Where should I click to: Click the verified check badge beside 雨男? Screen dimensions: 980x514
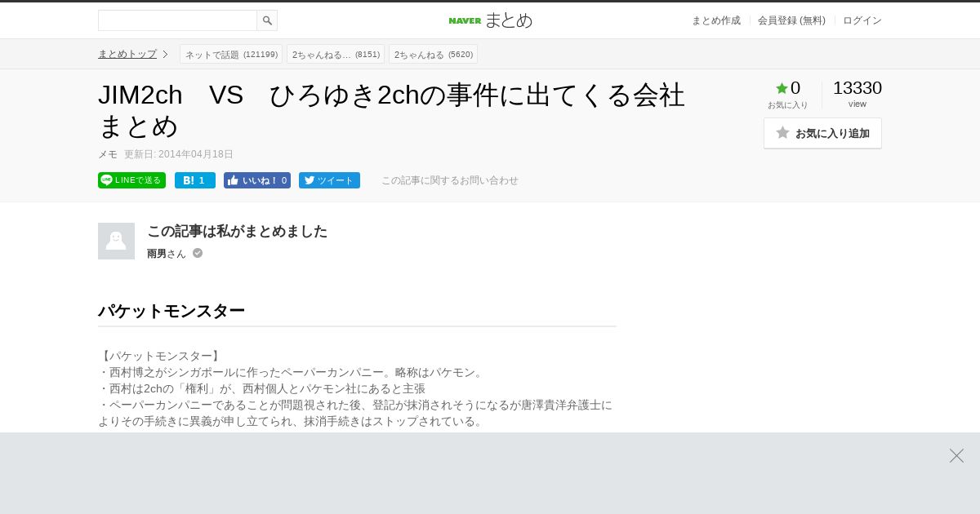point(198,253)
